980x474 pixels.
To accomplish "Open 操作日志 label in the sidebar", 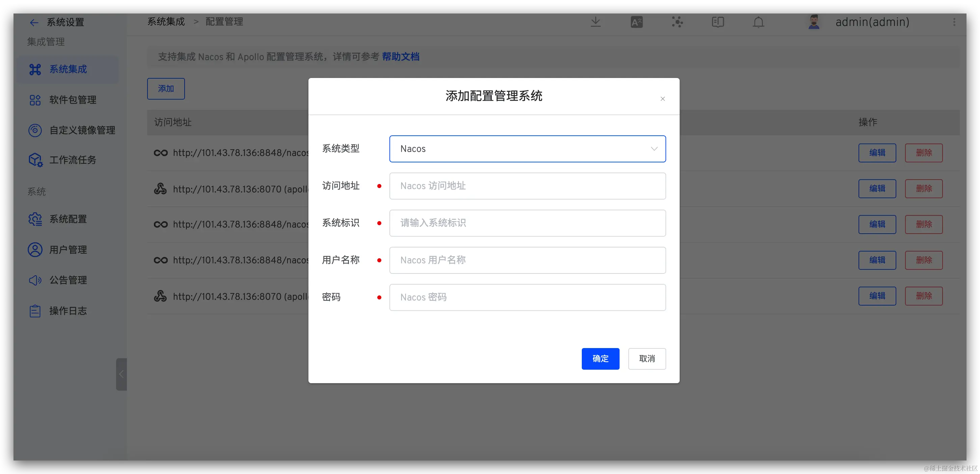I will [x=68, y=311].
